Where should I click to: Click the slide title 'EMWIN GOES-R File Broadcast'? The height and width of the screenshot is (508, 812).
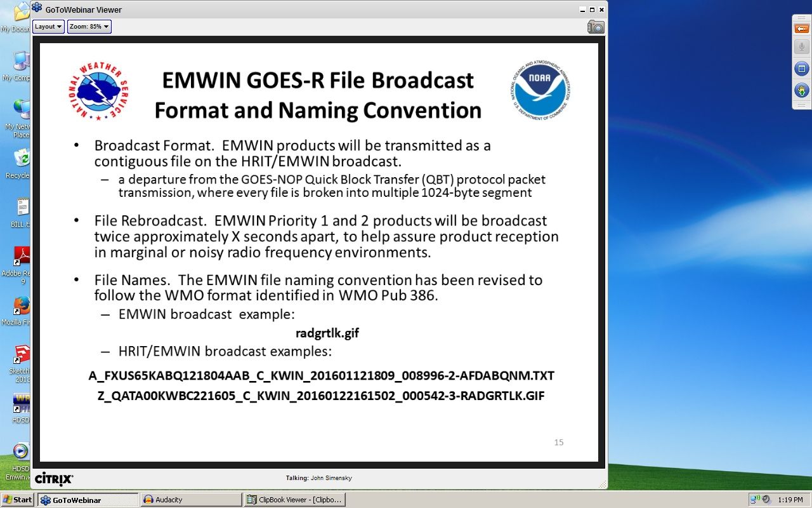pos(318,81)
